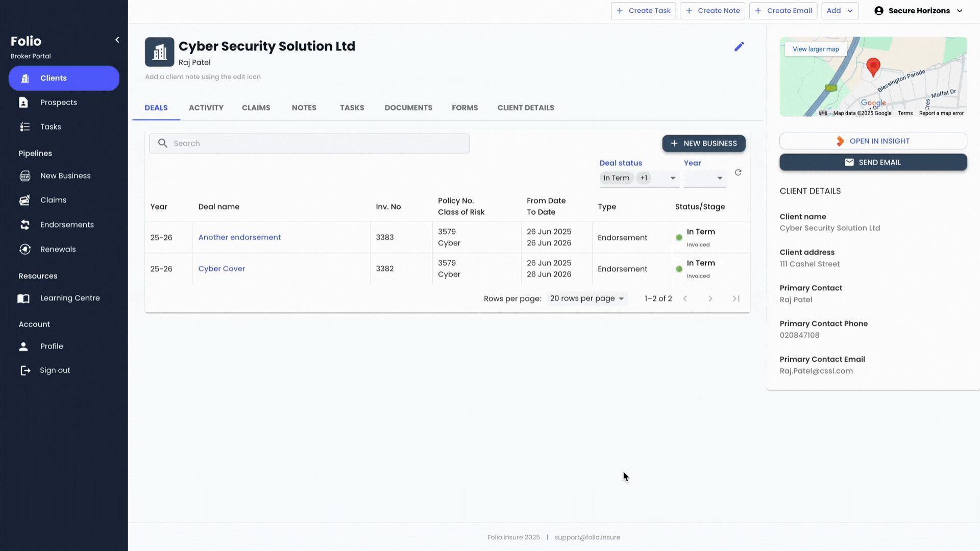This screenshot has height=551, width=980.
Task: Collapse the sidebar with the chevron arrow
Action: (x=117, y=40)
